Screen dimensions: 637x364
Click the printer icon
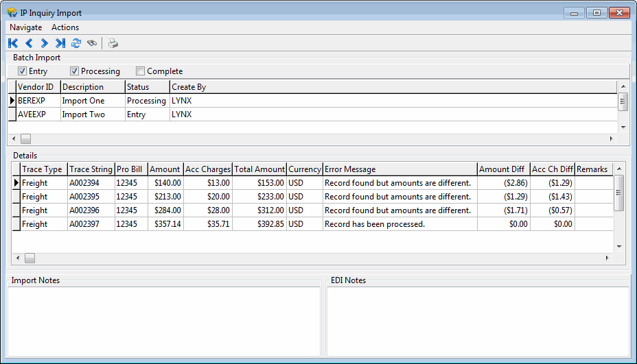(x=113, y=43)
